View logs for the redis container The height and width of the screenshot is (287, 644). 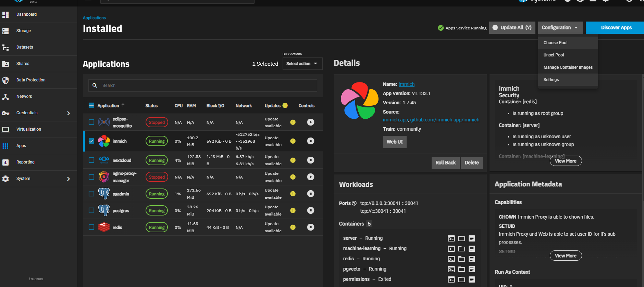472,259
